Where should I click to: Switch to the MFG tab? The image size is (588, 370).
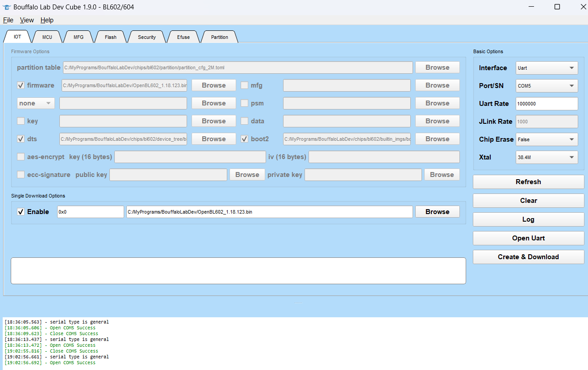pos(79,37)
